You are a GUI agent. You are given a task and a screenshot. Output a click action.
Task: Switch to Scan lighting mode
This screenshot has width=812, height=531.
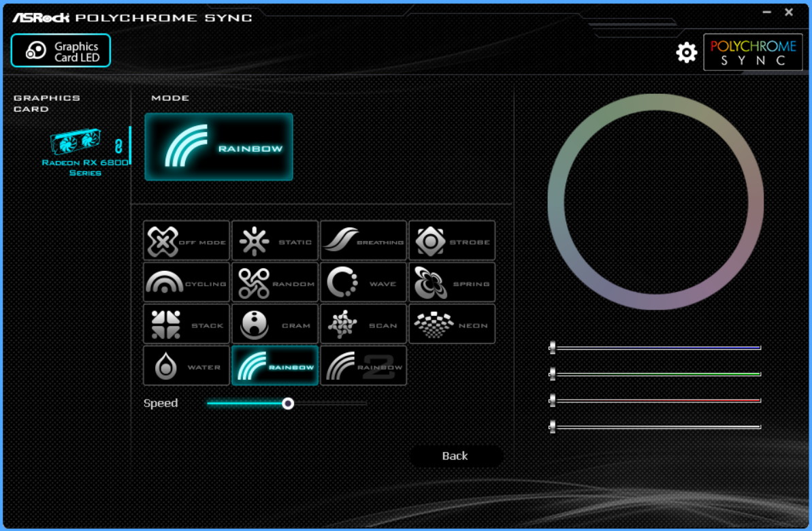[x=363, y=324]
